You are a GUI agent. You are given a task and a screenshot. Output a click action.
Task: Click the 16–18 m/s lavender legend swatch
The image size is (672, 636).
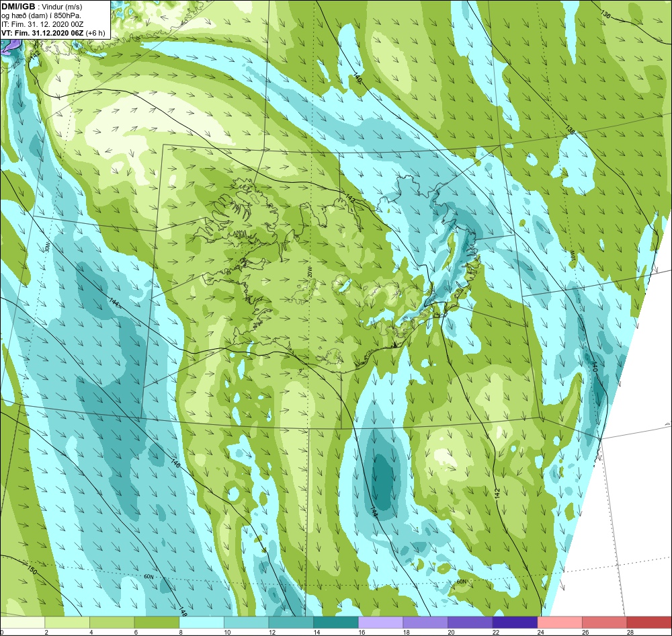[x=380, y=623]
